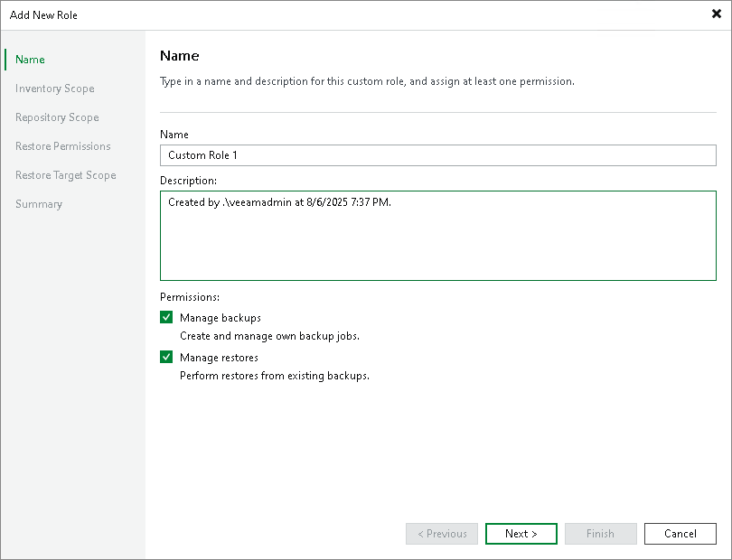Focus the Description text area
The width and height of the screenshot is (732, 560).
pos(437,235)
